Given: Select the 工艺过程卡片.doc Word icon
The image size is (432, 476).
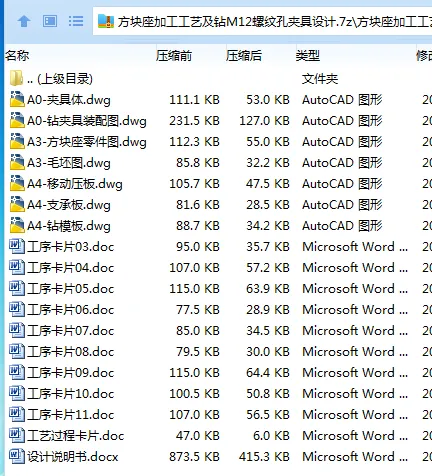Looking at the screenshot, I should coord(17,435).
